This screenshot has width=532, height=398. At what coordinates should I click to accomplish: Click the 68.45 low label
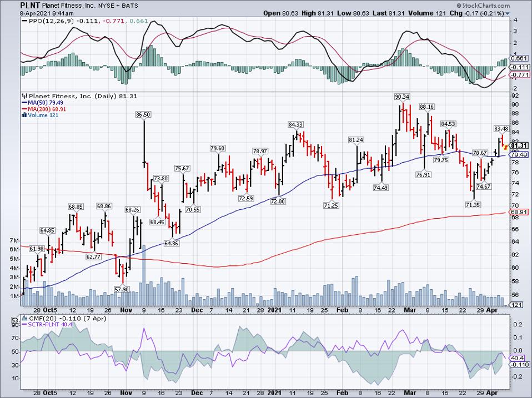(157, 222)
